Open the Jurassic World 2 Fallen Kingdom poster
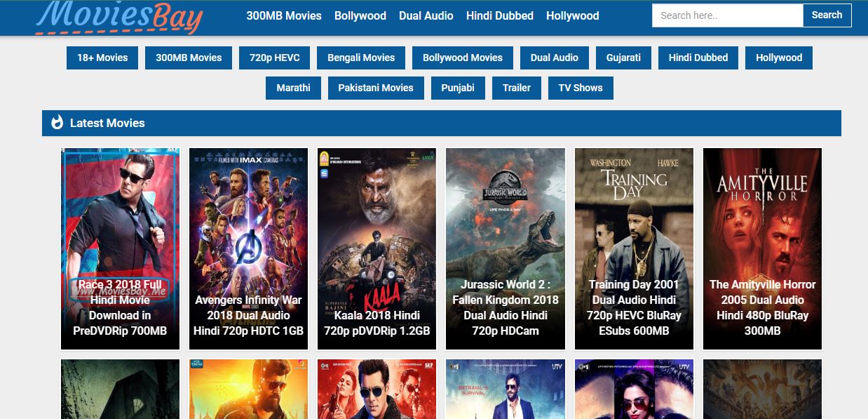The image size is (868, 419). (506, 248)
